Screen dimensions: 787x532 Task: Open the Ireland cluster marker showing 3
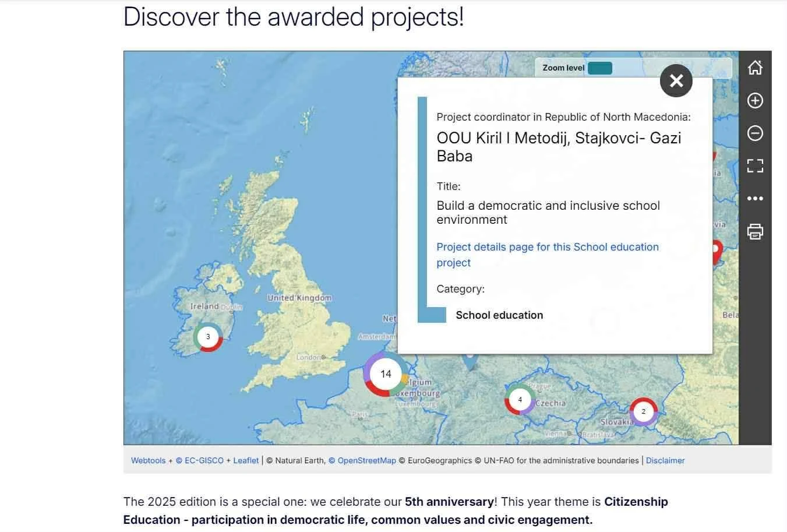tap(208, 337)
